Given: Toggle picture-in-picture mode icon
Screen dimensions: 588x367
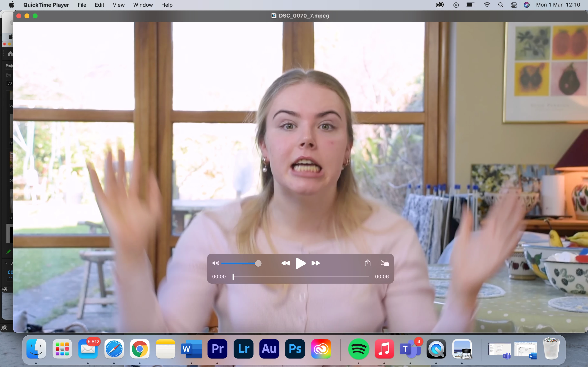Looking at the screenshot, I should coord(385,263).
